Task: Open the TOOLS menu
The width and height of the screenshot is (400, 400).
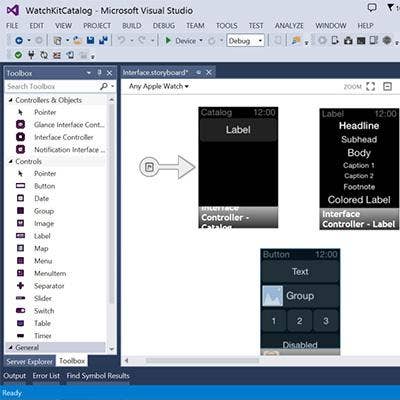Action: (227, 26)
